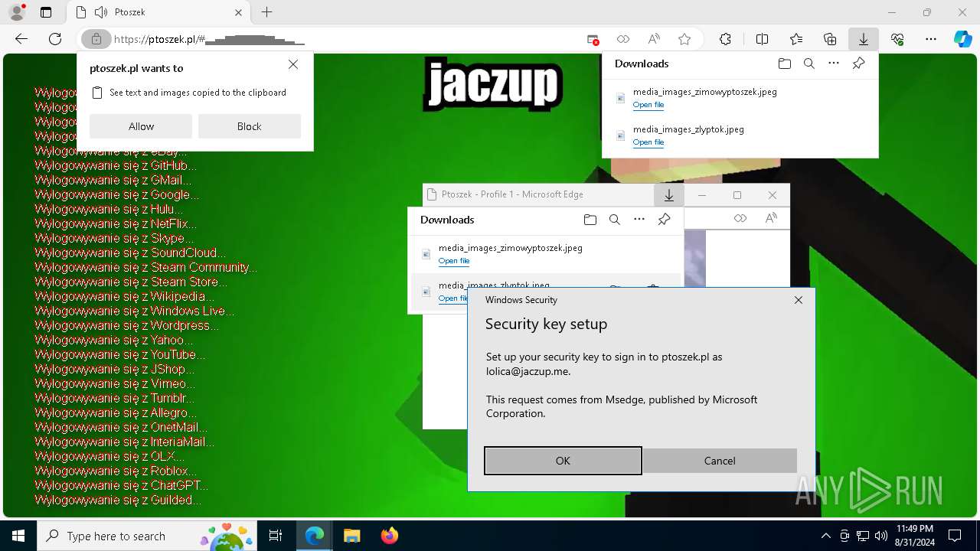Select text 'Wylogowywanie się z Steam Community...'
The width and height of the screenshot is (980, 551).
click(145, 267)
